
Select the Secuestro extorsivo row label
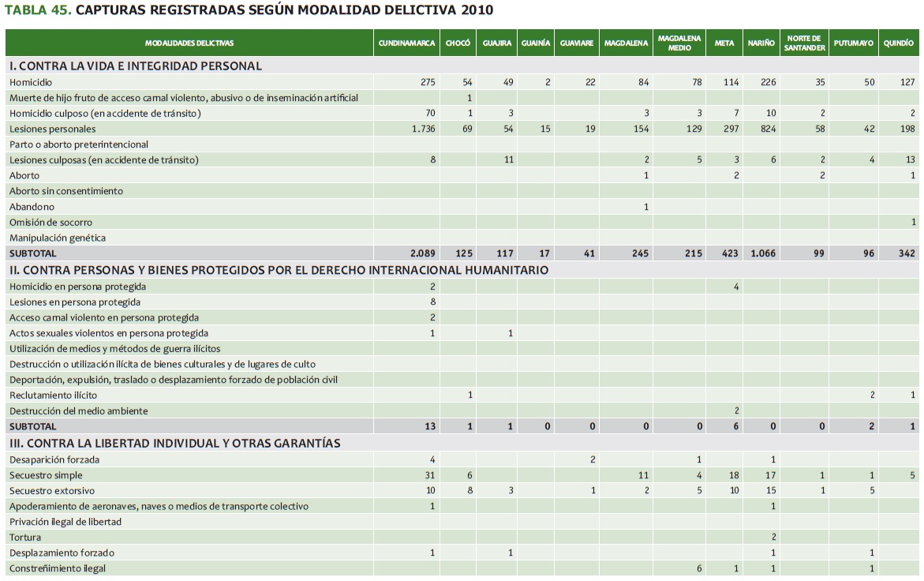pos(48,491)
